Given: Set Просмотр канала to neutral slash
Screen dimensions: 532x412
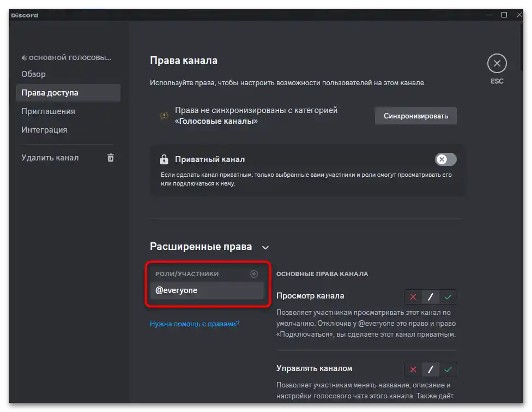Looking at the screenshot, I should pos(430,296).
